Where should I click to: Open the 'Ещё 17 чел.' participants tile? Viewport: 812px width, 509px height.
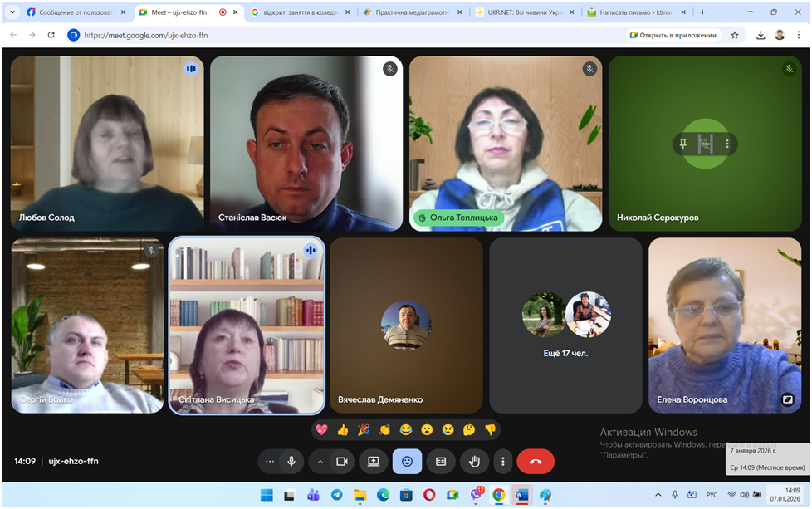coord(565,325)
